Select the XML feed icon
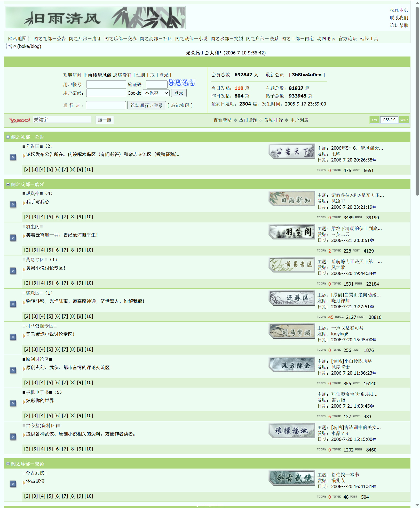Image resolution: width=420 pixels, height=508 pixels. [x=375, y=120]
